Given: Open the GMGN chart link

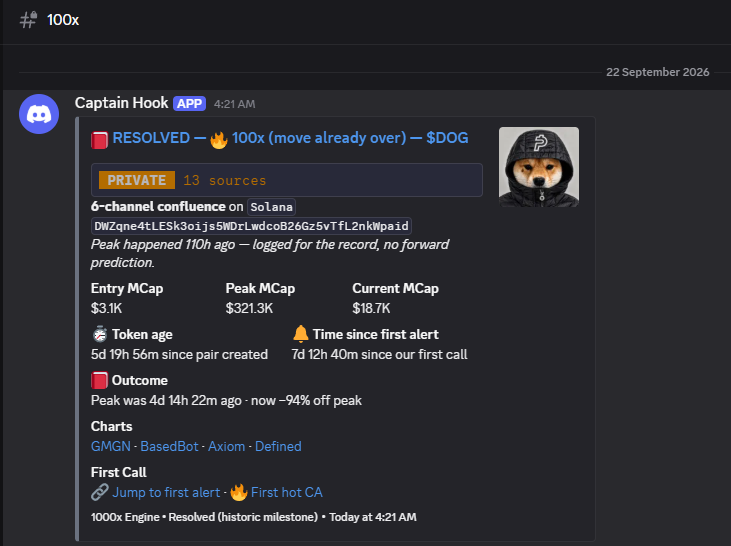Looking at the screenshot, I should (x=110, y=446).
